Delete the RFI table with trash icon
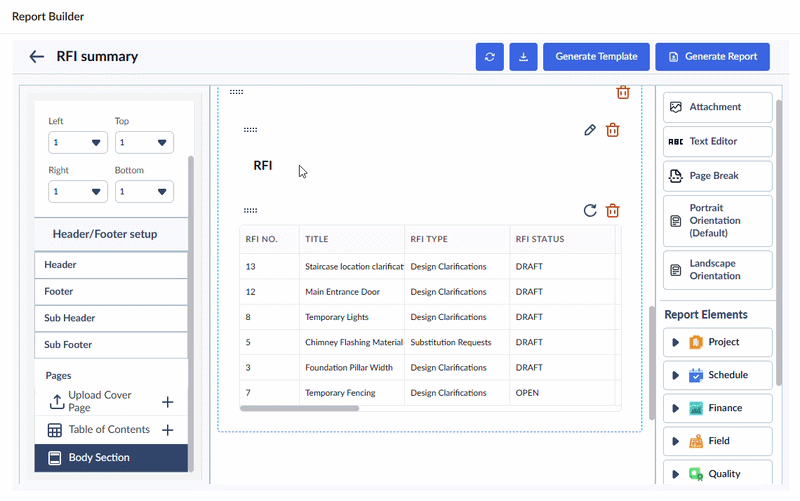 tap(612, 211)
